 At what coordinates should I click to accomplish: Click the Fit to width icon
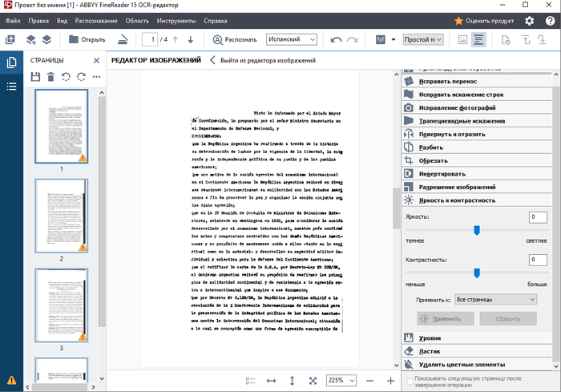coord(271,380)
